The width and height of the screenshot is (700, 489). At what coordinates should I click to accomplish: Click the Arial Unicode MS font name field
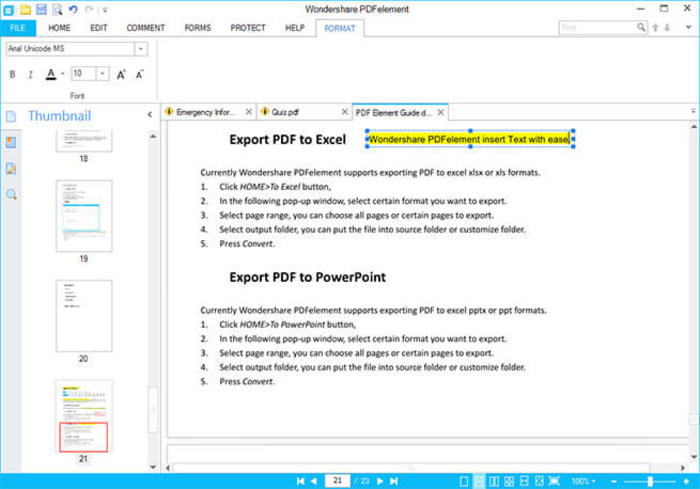(x=70, y=49)
